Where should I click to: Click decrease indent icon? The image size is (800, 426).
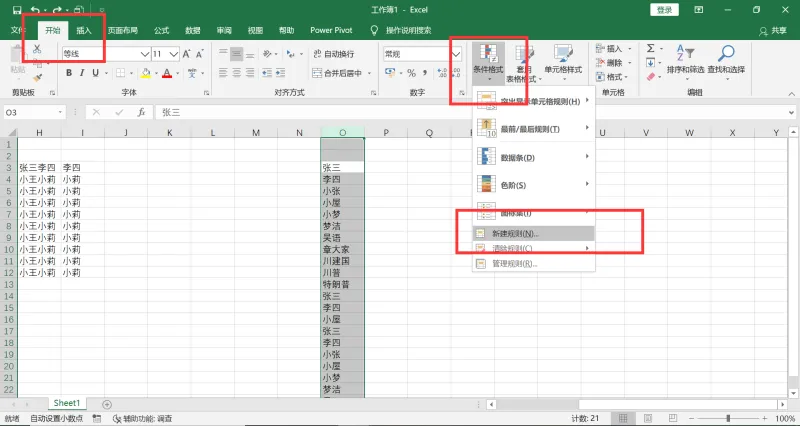point(267,73)
